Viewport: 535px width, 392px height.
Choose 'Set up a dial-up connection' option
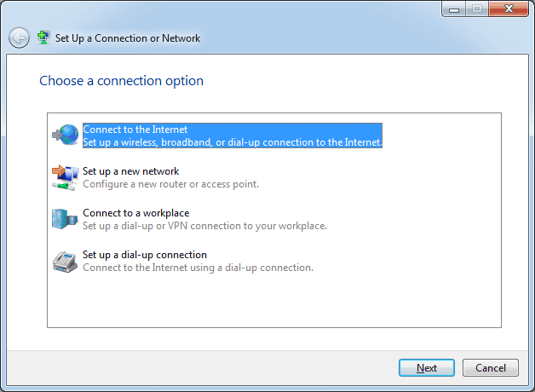click(145, 255)
